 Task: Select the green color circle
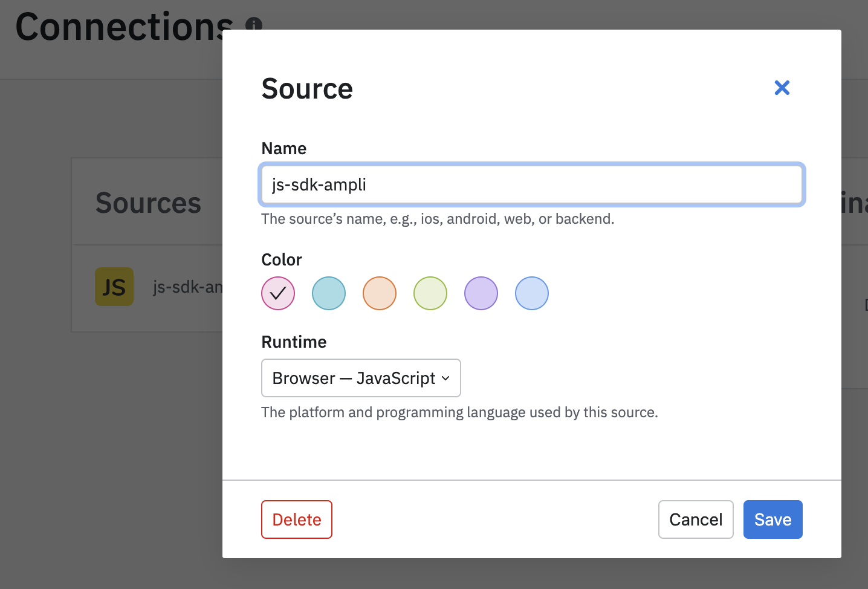(x=430, y=293)
